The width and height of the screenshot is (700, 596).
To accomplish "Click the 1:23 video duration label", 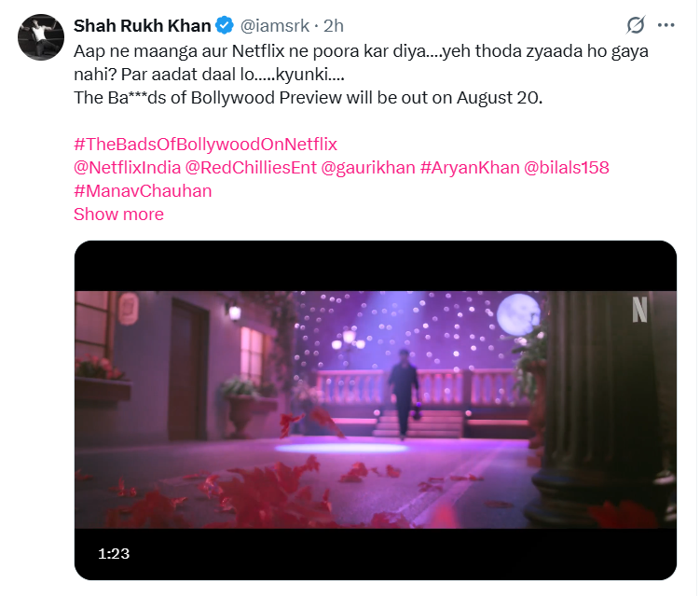I will point(114,553).
